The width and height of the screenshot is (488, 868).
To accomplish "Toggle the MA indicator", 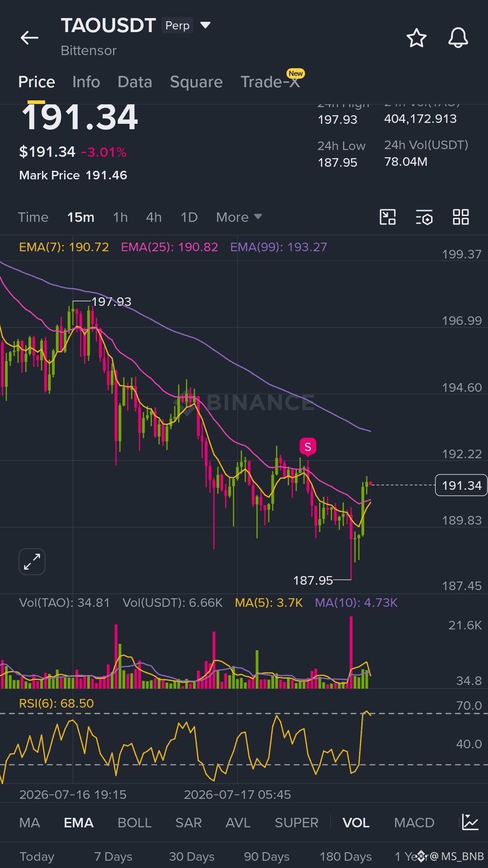I will (30, 823).
